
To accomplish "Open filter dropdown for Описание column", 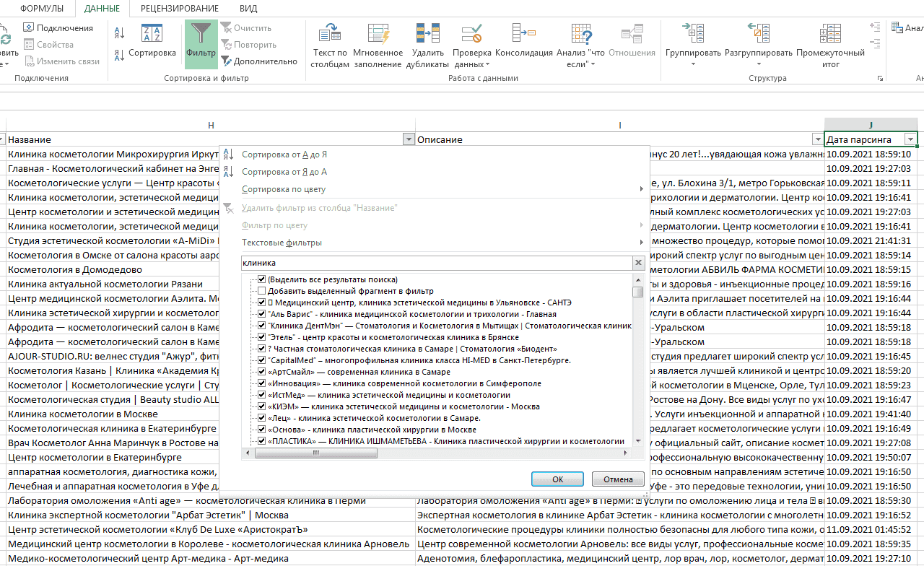I will coord(817,139).
